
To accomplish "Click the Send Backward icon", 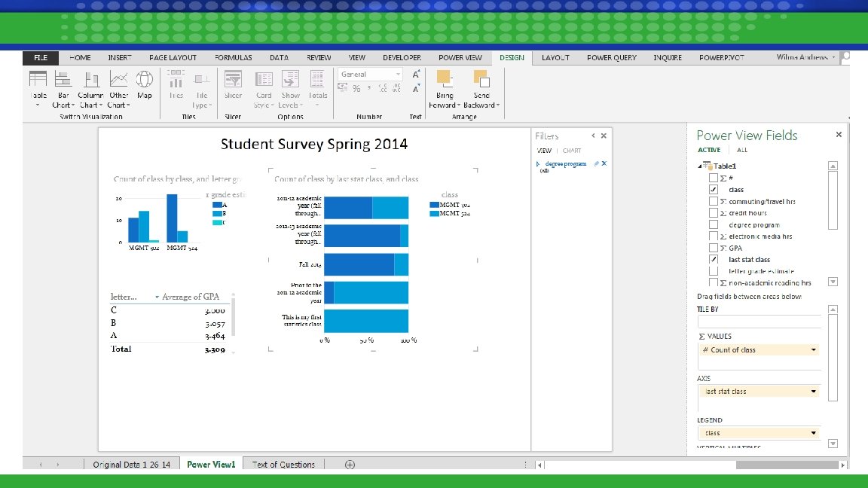I will (481, 78).
